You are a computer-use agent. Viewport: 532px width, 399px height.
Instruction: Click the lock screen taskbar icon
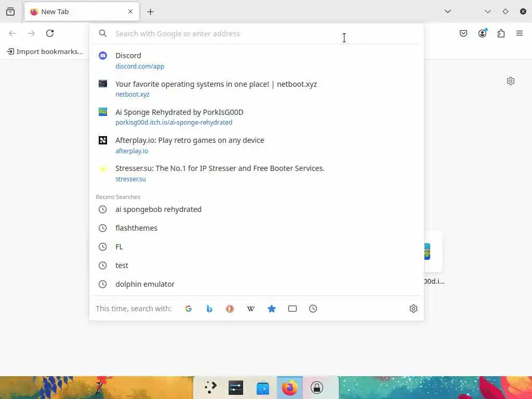click(316, 388)
